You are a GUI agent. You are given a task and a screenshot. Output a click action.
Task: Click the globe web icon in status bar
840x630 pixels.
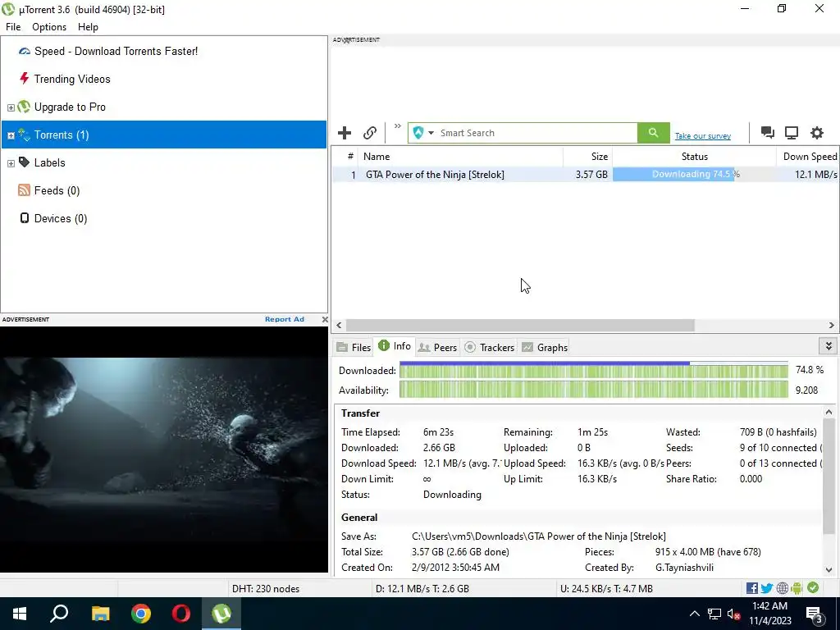782,588
